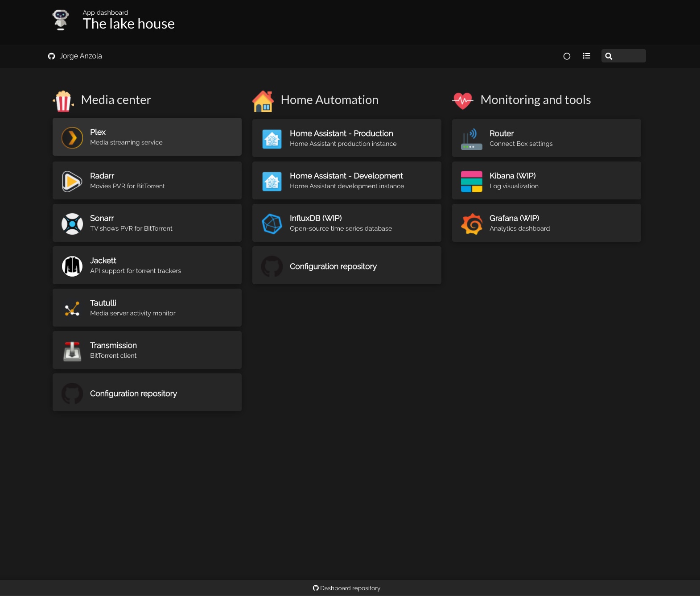This screenshot has height=596, width=700.
Task: Open Home Assistant - Production card
Action: pyautogui.click(x=347, y=138)
